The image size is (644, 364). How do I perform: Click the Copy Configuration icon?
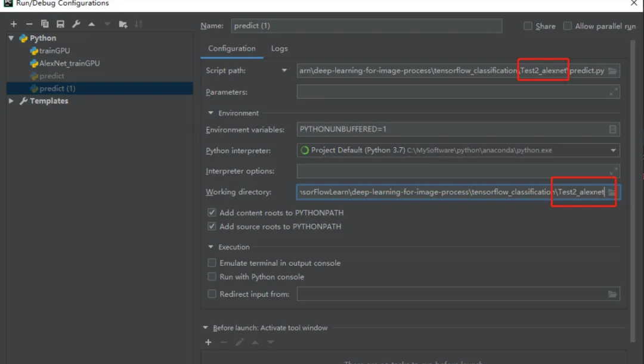click(x=45, y=24)
